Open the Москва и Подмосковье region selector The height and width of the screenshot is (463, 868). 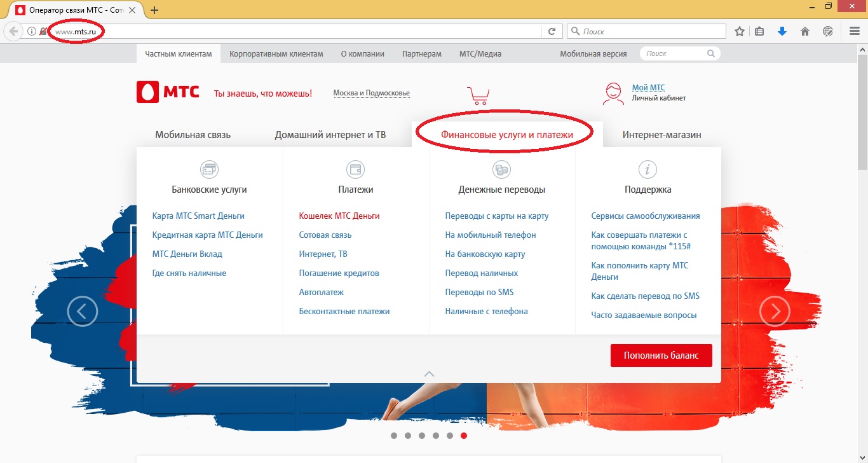click(371, 93)
